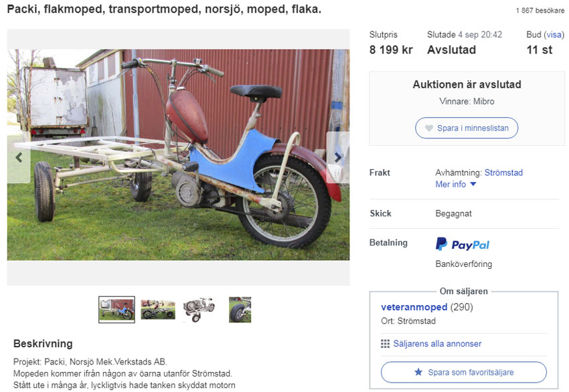
Task: Click Spara som favoritsäljare button
Action: tap(464, 372)
